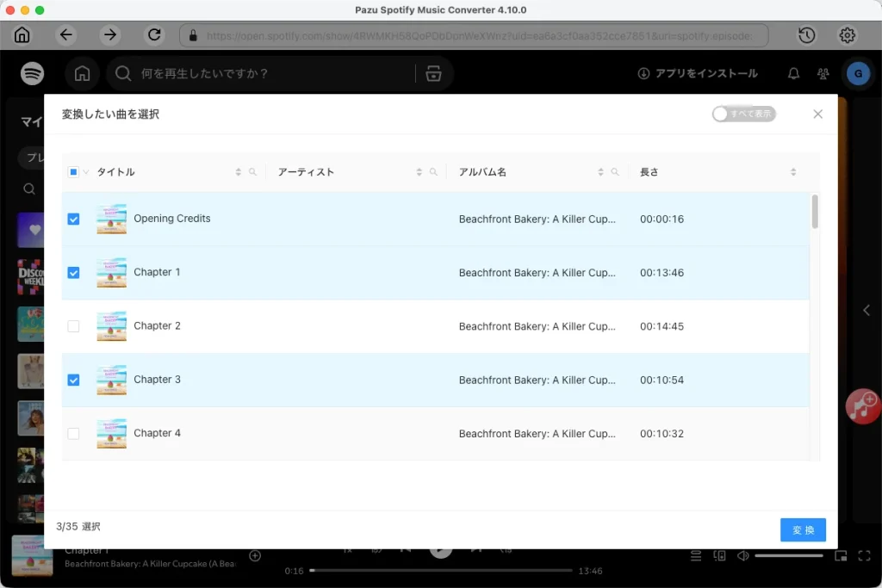Screen dimensions: 882x588
Task: Open selection dropdown next to header checkbox
Action: (x=86, y=172)
